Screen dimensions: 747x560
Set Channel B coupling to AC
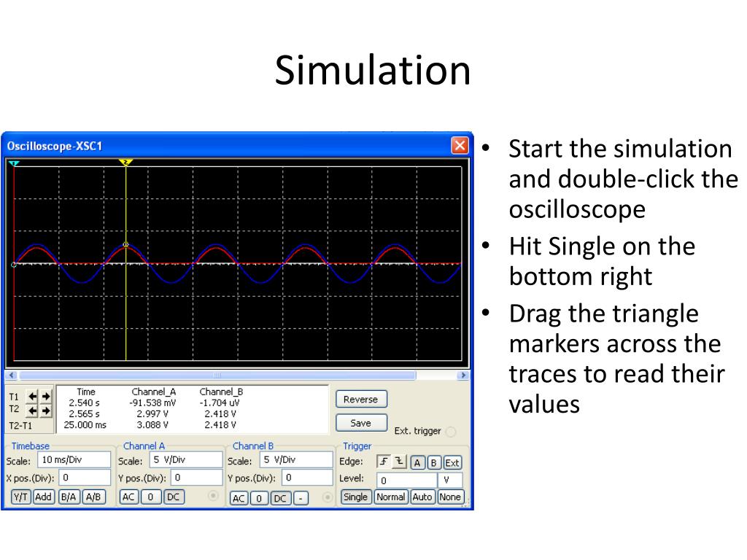point(239,498)
